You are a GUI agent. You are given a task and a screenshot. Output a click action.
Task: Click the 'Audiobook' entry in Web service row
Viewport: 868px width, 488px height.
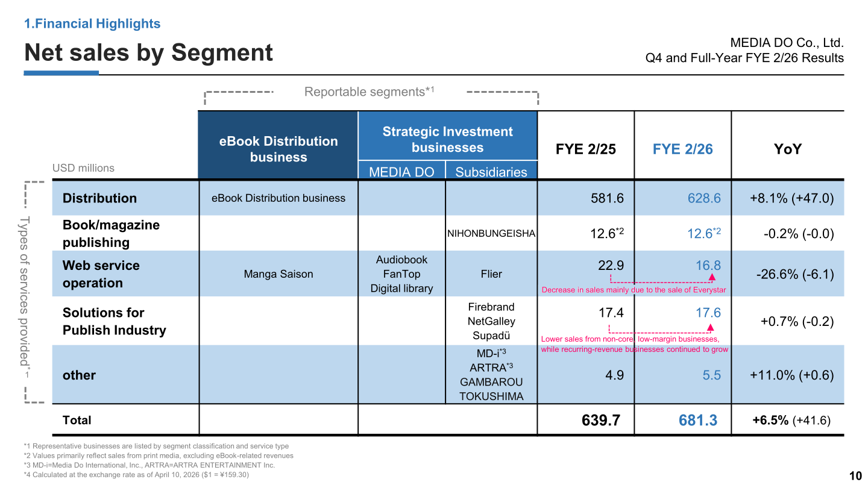pyautogui.click(x=401, y=260)
